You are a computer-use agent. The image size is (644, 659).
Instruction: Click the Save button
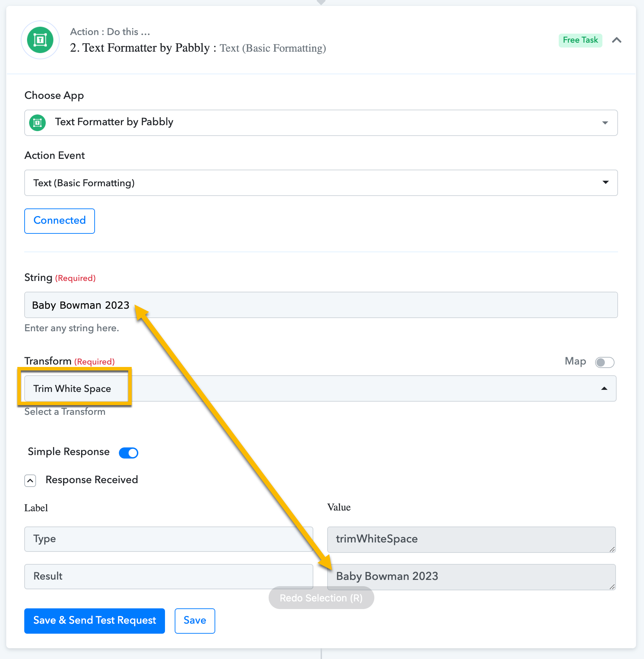[x=195, y=621]
